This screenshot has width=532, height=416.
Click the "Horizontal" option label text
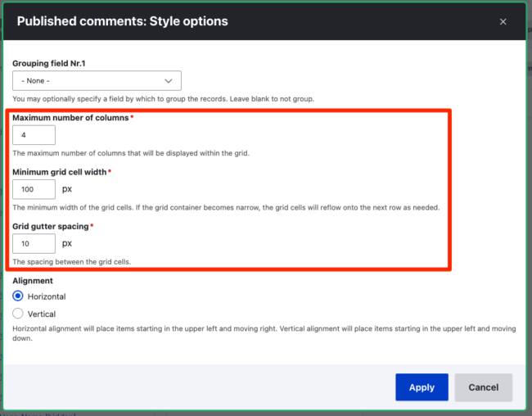tap(47, 296)
